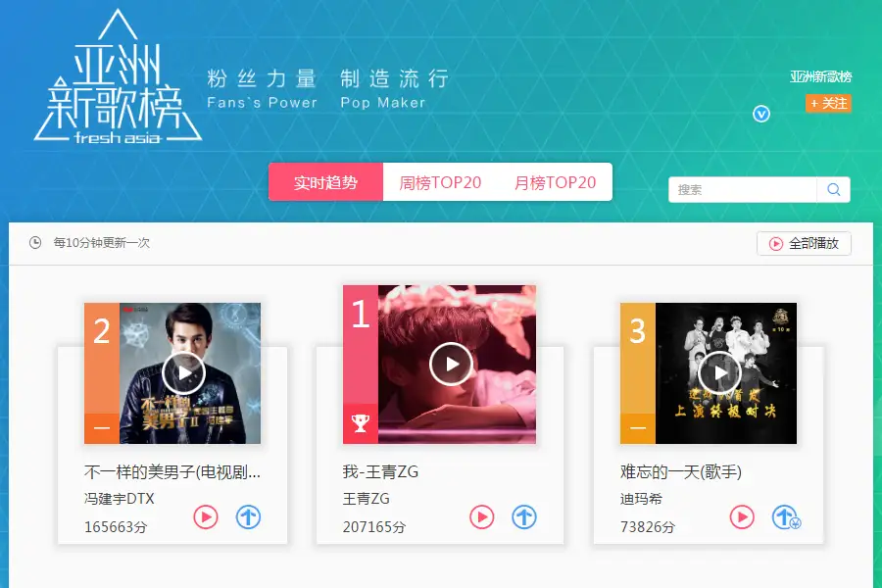882x588 pixels.
Task: Play the rank 2 album cover overlay
Action: [183, 373]
